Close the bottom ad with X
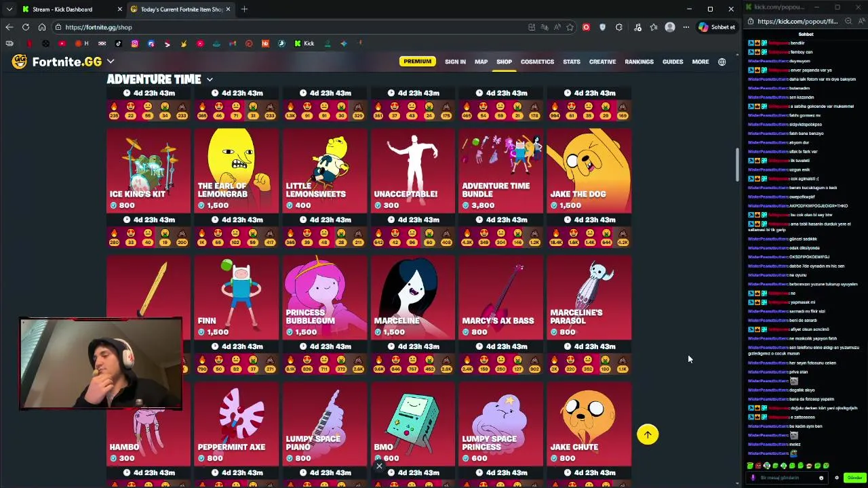The image size is (868, 488). click(379, 466)
